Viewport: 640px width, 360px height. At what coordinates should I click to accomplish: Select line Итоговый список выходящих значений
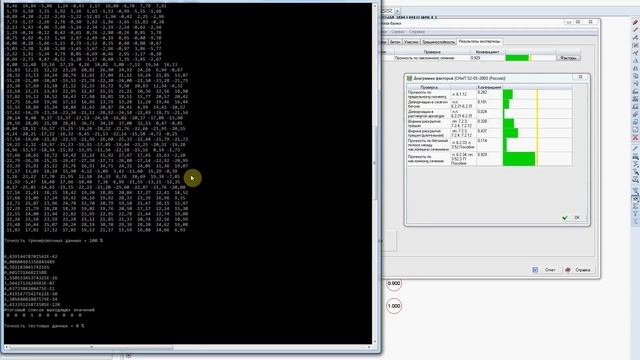pos(49,310)
